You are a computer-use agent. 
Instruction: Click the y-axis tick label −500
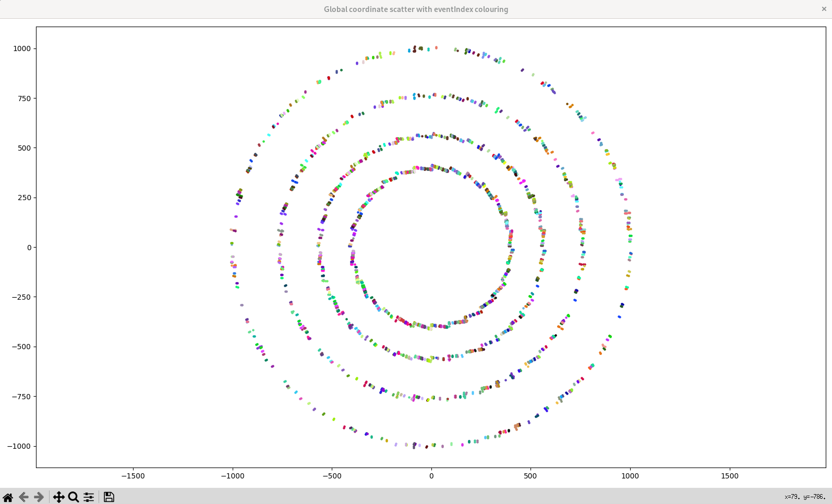point(21,347)
